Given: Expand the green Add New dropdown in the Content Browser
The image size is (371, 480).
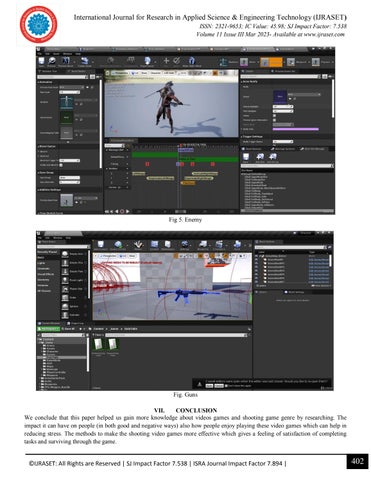Looking at the screenshot, I should click(49, 329).
